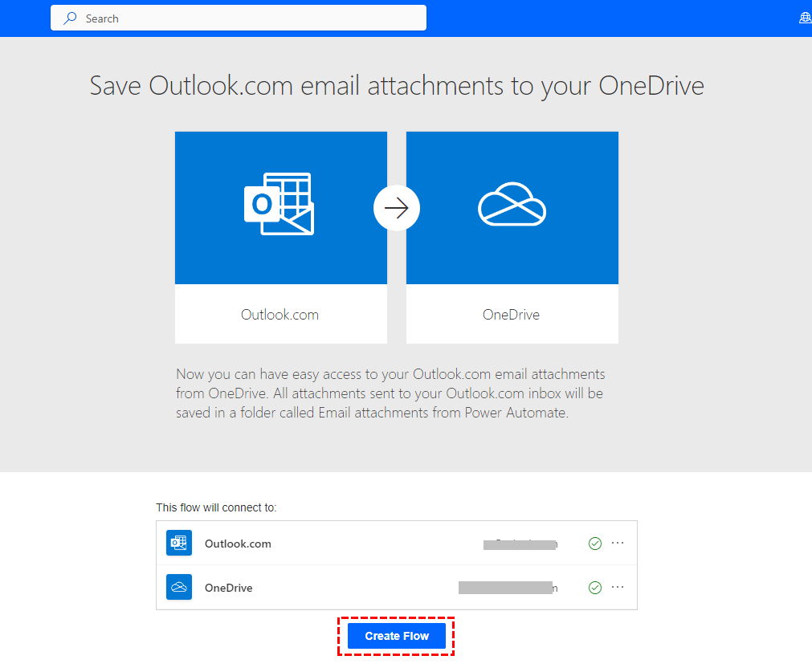Click the template description paragraph
The image size is (812, 668).
tap(390, 393)
